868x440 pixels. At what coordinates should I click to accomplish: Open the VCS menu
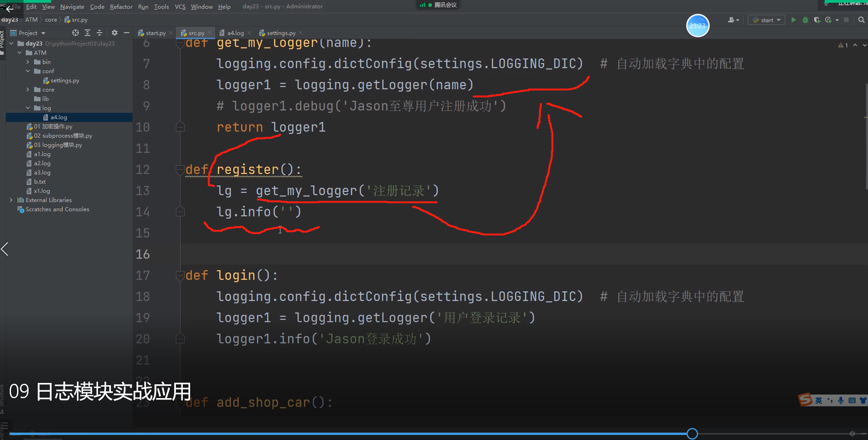point(180,6)
